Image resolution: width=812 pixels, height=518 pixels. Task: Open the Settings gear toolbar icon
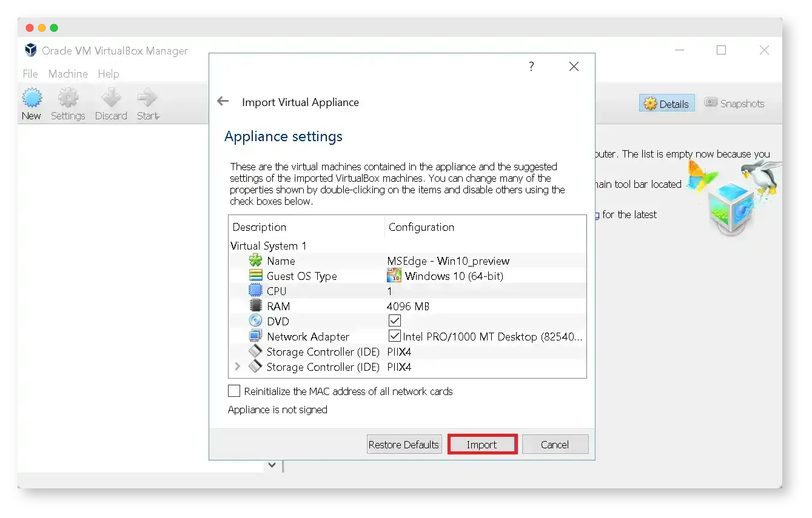68,98
